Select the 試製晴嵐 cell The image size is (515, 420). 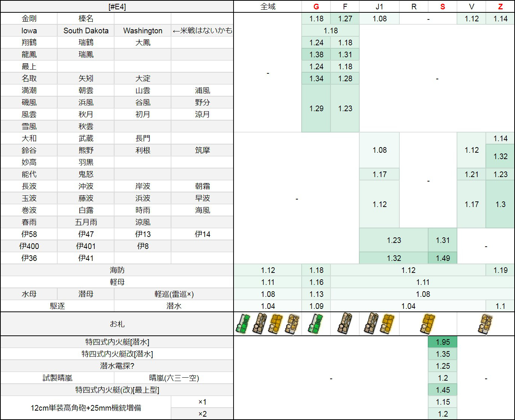coord(58,378)
